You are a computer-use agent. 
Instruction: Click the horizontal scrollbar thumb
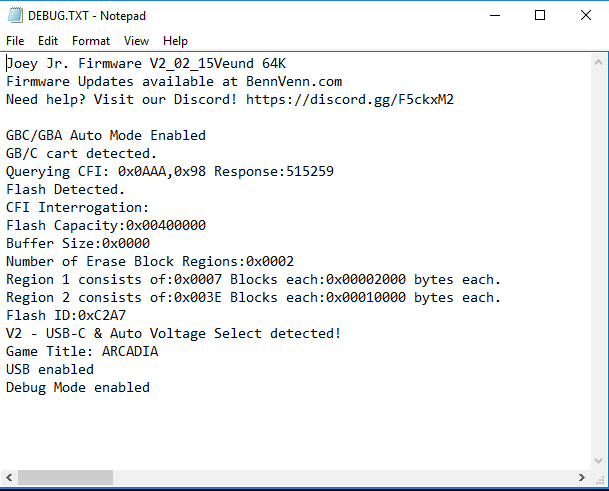[65, 477]
